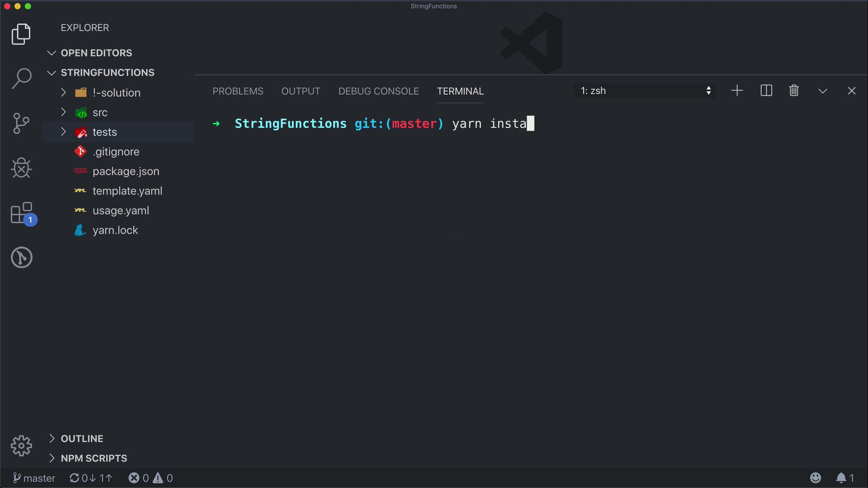Switch to the PROBLEMS tab
The image size is (868, 488).
(x=238, y=91)
